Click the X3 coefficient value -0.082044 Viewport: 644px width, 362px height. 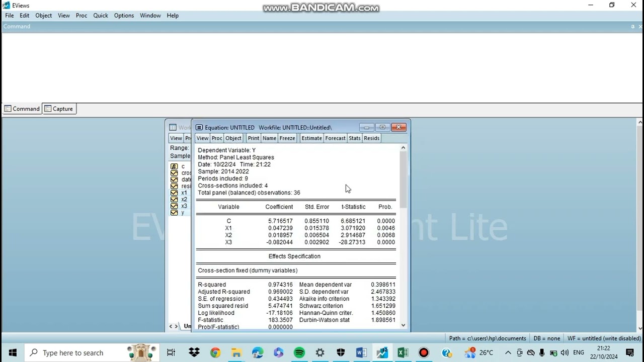click(x=279, y=242)
